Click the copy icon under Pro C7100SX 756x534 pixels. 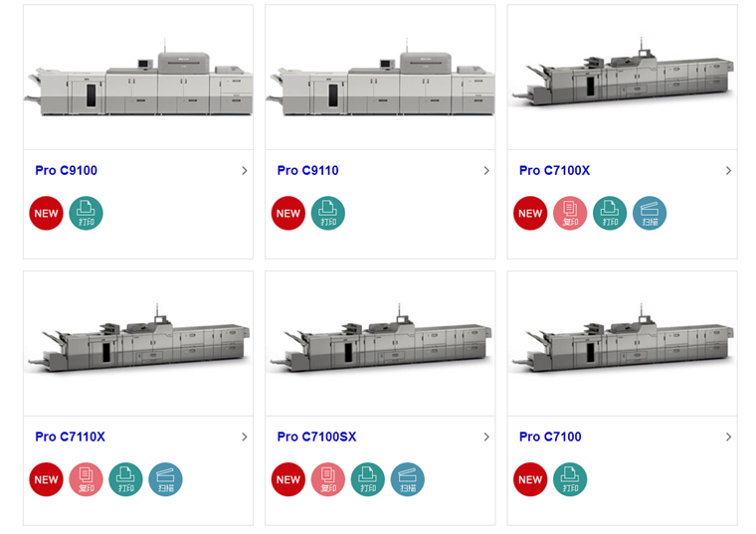[x=328, y=479]
